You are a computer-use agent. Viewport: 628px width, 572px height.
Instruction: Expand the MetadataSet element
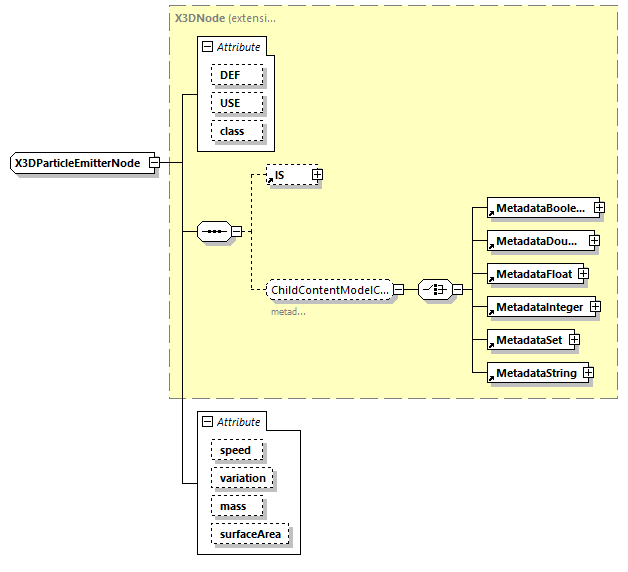coord(575,340)
